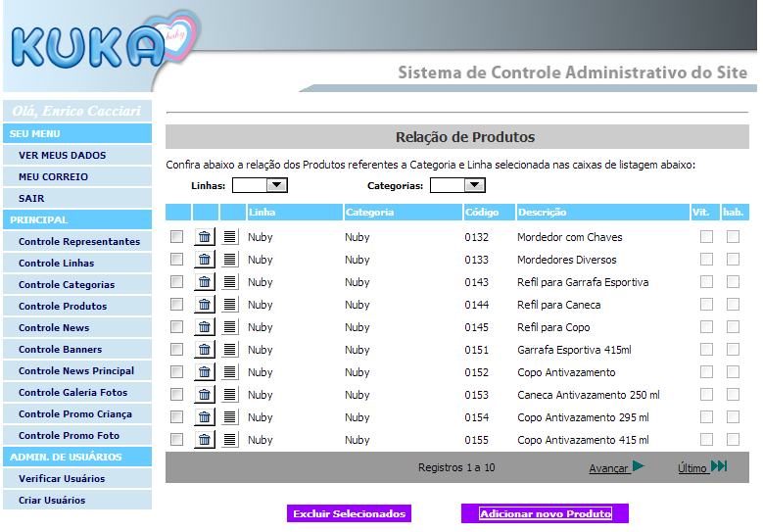The image size is (763, 532).
Task: Open details list icon for product 0143
Action: pyautogui.click(x=229, y=282)
